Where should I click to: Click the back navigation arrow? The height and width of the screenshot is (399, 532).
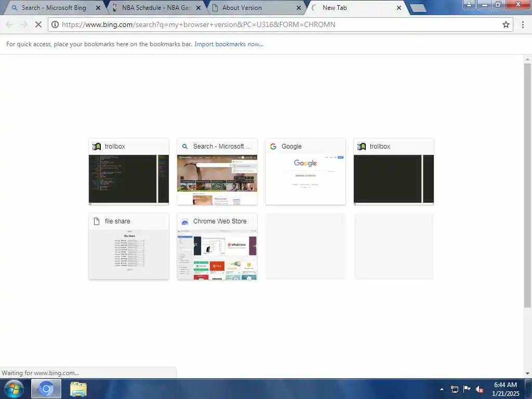pyautogui.click(x=9, y=24)
